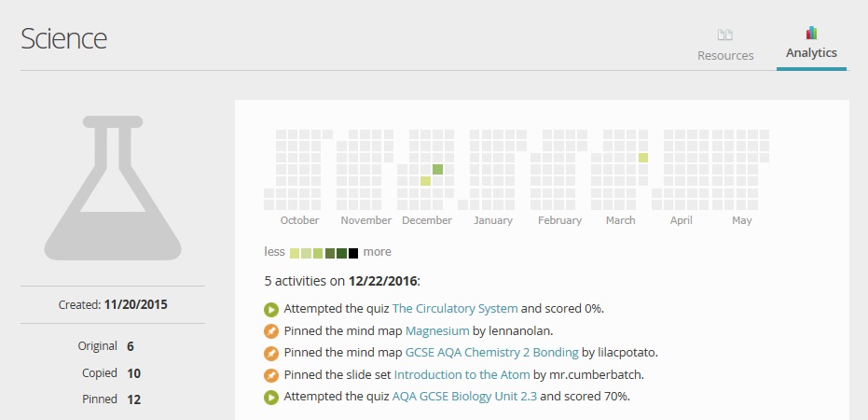The width and height of the screenshot is (868, 420).
Task: Select the light green March activity cell
Action: tap(643, 158)
